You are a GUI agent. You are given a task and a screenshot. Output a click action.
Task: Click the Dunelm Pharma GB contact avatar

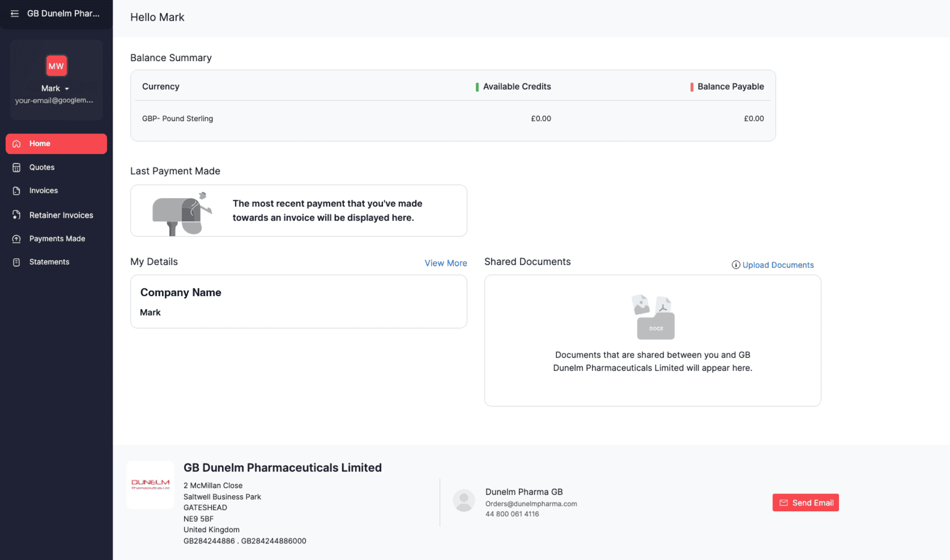click(464, 501)
